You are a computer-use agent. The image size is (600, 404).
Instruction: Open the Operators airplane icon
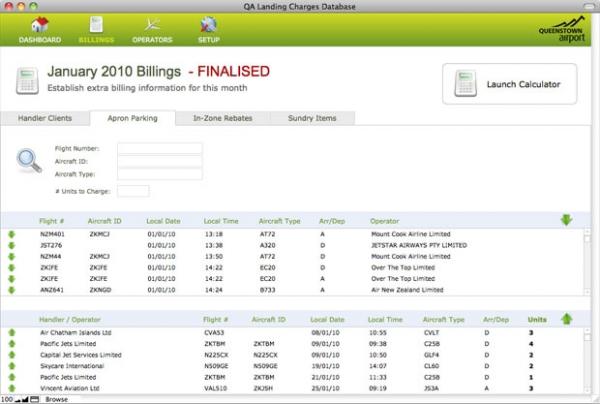pos(152,25)
